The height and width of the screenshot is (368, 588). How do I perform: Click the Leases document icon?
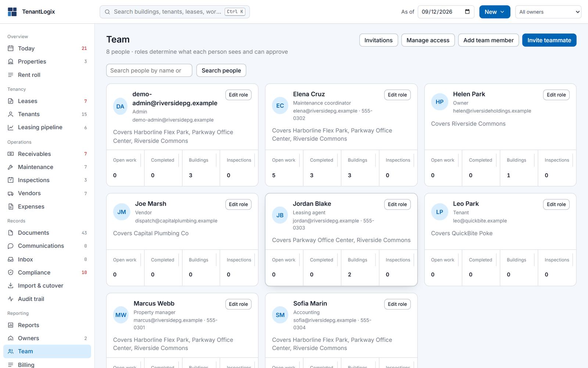click(11, 101)
